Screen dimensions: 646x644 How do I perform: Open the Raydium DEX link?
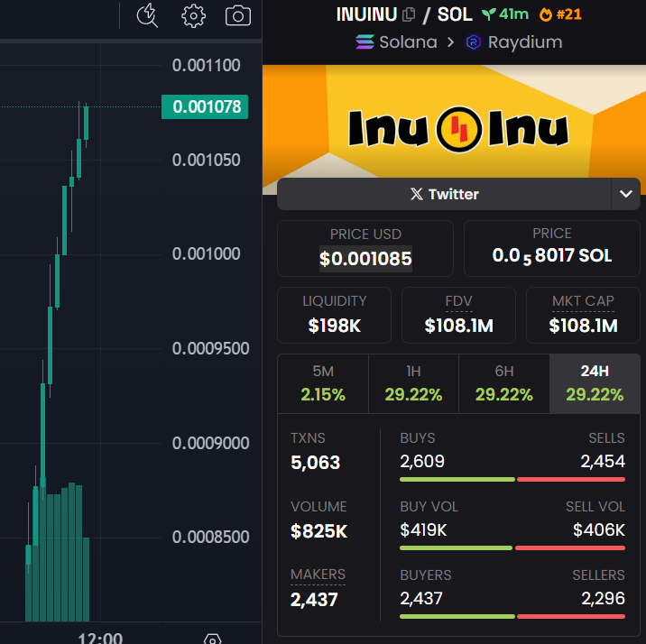[x=513, y=42]
